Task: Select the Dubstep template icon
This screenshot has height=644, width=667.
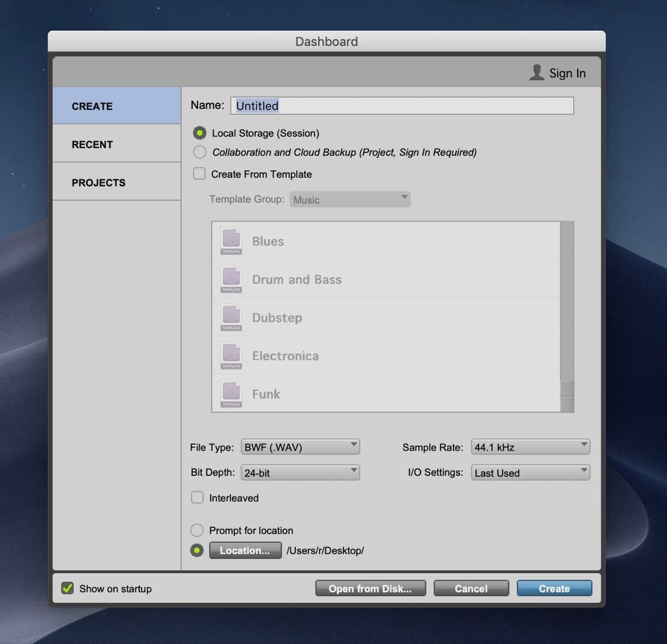Action: tap(231, 317)
